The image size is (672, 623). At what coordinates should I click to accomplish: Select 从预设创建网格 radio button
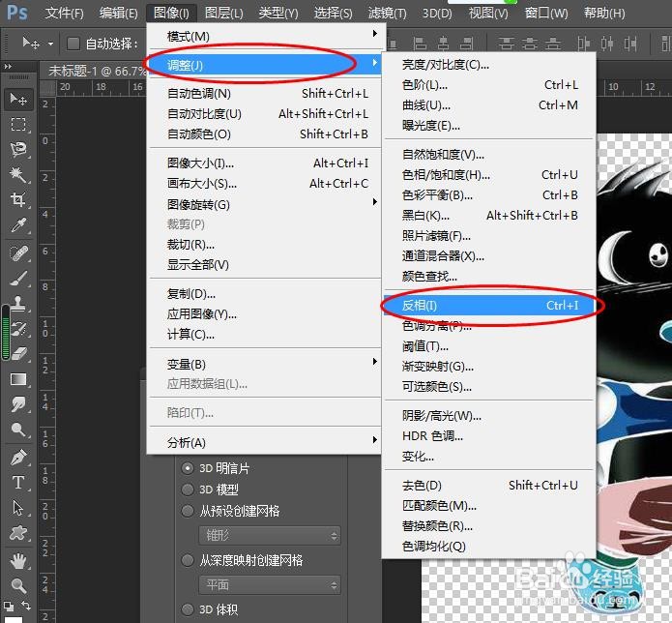[x=188, y=511]
